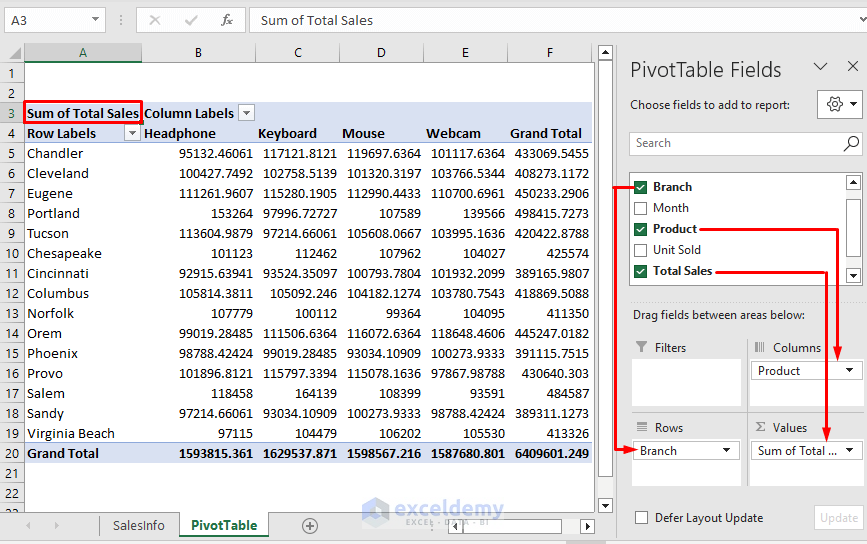Screen dimensions: 867x544
Task: Switch to the SalesInfo sheet tab
Action: coord(138,526)
